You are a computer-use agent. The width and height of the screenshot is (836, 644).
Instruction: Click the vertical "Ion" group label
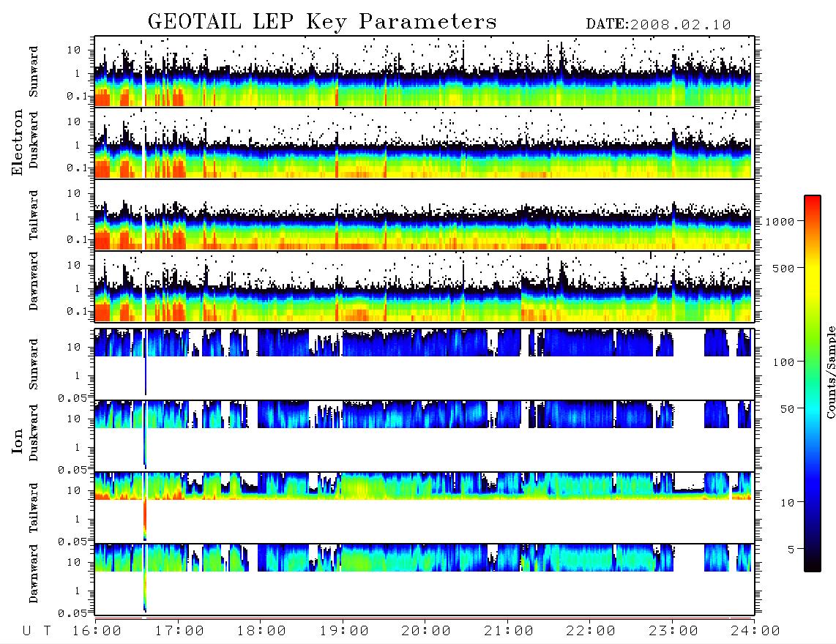(18, 441)
